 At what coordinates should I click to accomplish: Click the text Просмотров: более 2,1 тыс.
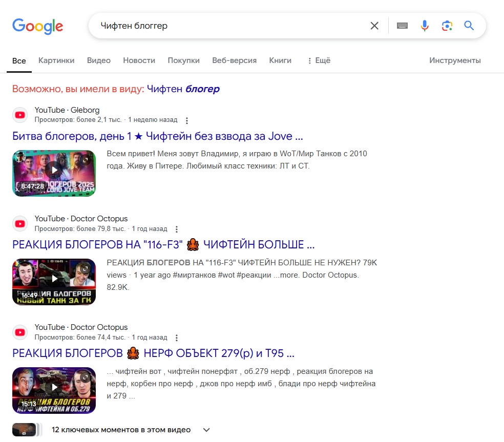(78, 120)
